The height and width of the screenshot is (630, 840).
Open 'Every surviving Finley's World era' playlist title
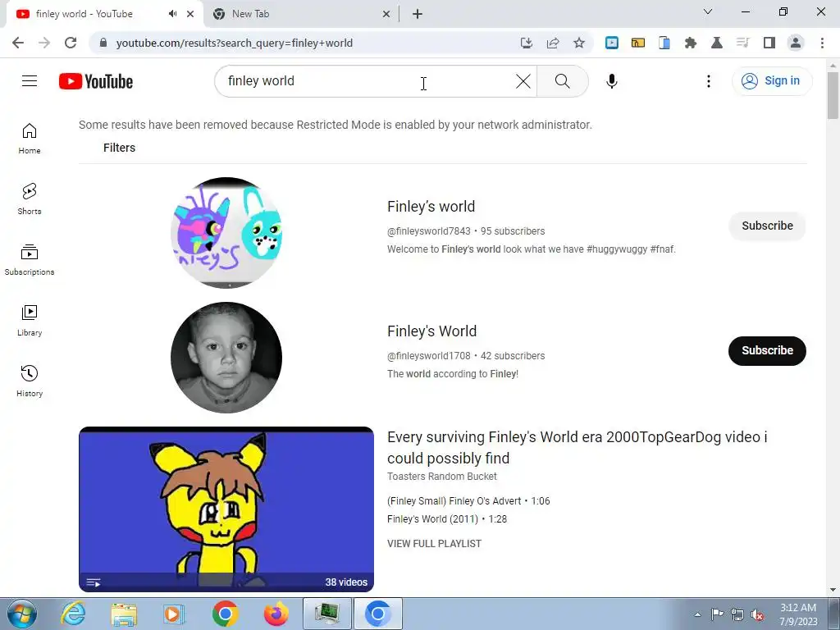pos(577,448)
